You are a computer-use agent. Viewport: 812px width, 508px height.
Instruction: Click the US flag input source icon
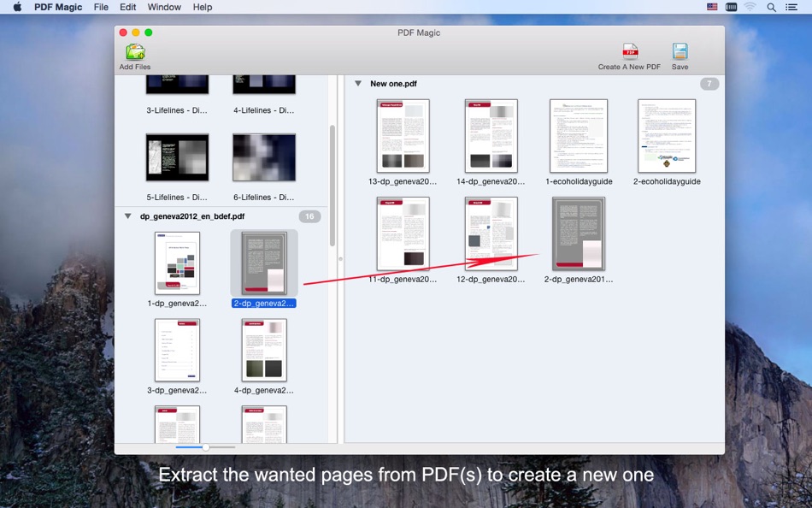pyautogui.click(x=712, y=7)
